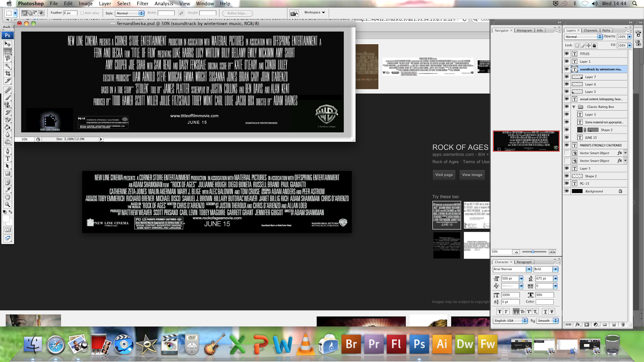The image size is (644, 362).
Task: Collapse the Classic Rating Box group
Action: [x=573, y=107]
